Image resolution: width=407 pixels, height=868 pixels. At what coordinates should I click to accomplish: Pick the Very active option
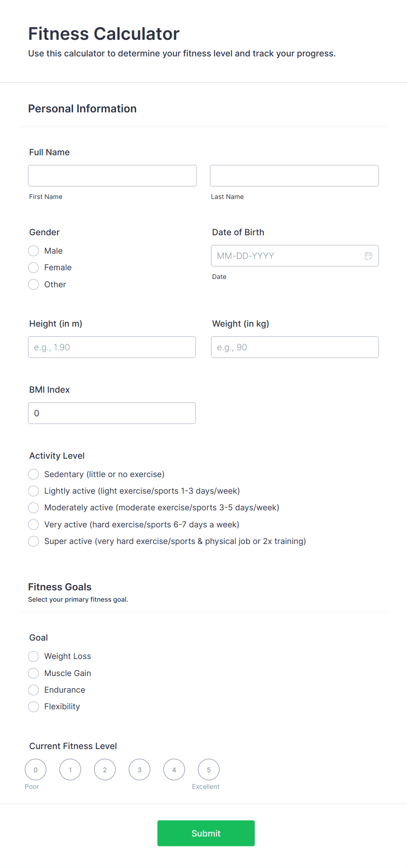coord(34,525)
